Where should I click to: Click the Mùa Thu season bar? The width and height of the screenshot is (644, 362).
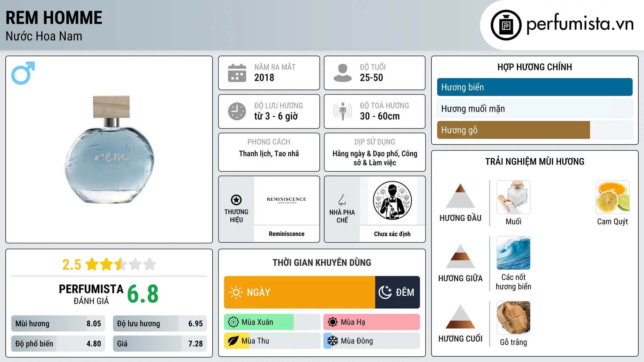tap(272, 341)
